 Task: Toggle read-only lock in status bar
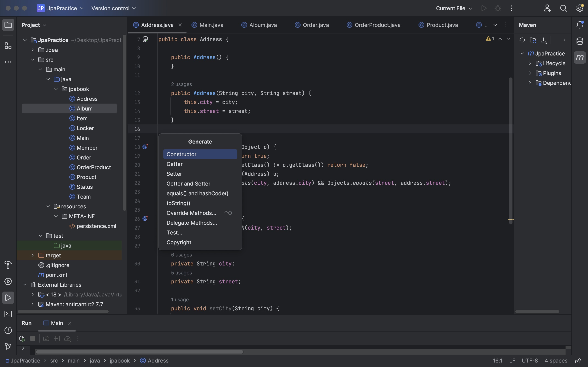578,361
